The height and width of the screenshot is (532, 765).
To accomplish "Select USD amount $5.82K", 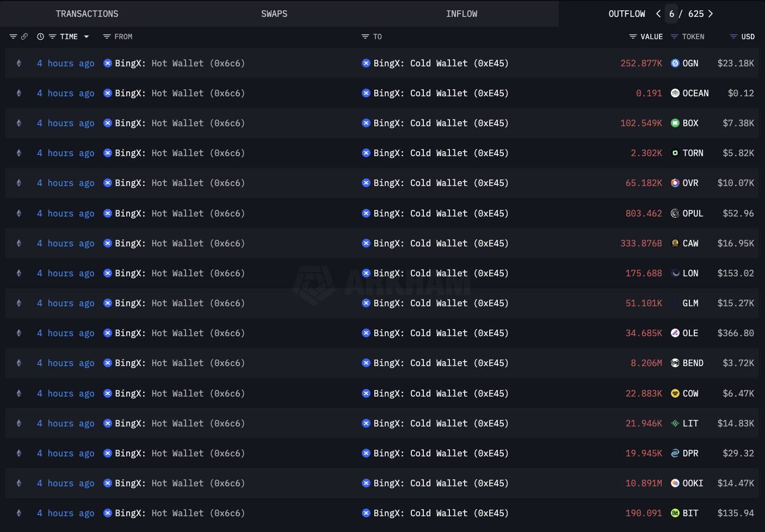I will pyautogui.click(x=738, y=153).
